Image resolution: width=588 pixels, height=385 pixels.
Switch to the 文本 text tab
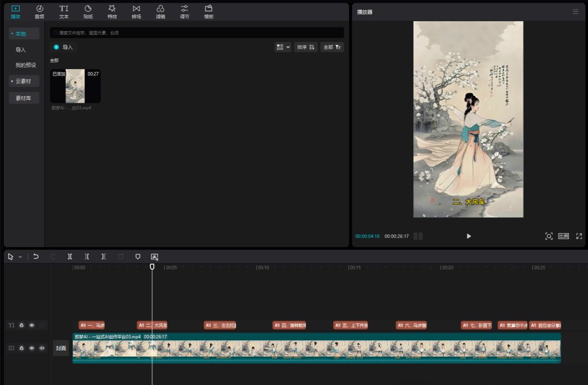64,11
